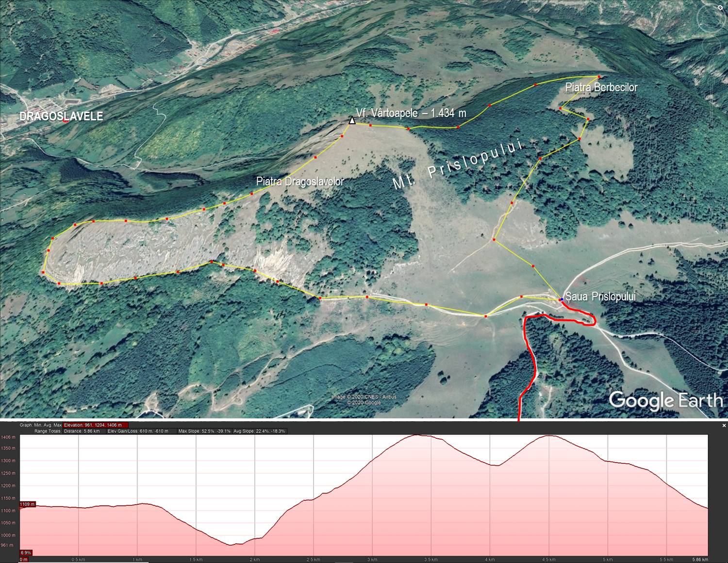
Task: Close the elevation profile panel
Action: pos(724,426)
